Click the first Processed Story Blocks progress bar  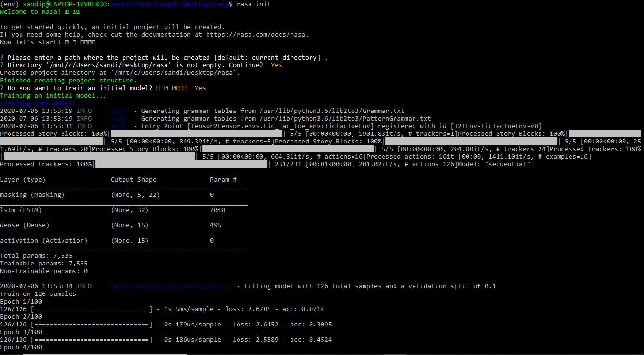143,133
